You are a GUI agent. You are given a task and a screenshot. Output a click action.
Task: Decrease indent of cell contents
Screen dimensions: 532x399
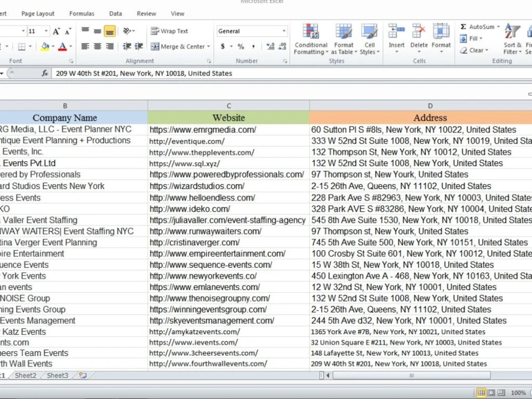point(127,46)
